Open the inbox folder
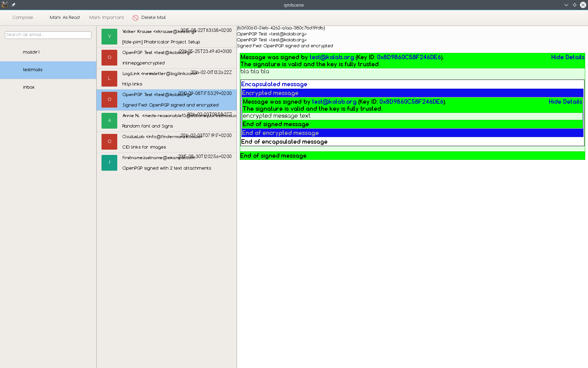588x368 pixels. click(x=29, y=87)
